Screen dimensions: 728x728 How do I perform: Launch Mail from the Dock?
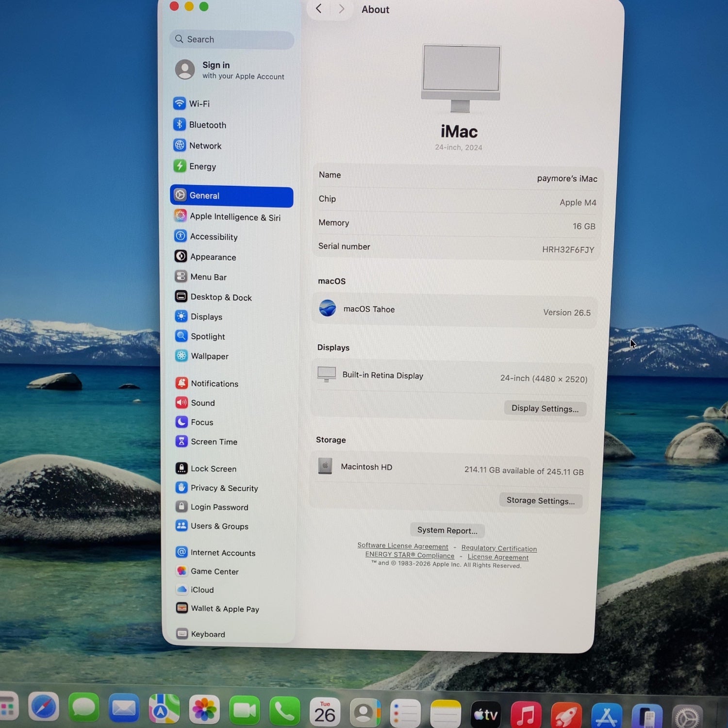click(124, 709)
